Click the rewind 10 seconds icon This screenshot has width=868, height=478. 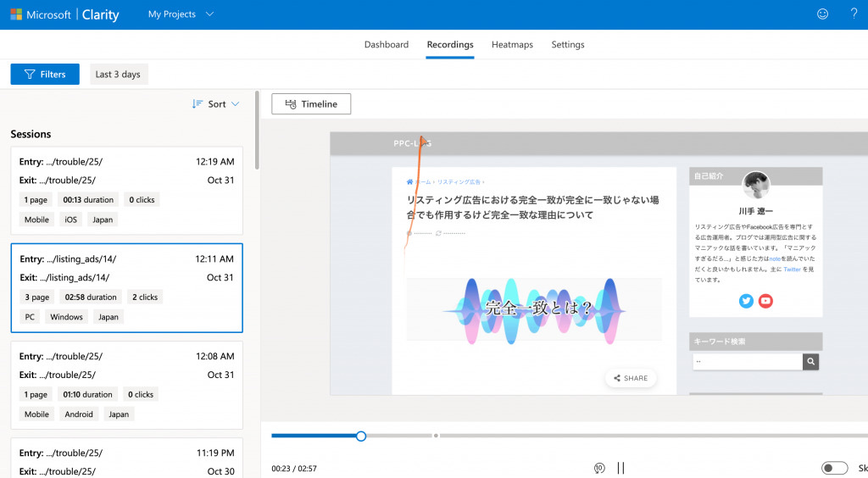[599, 468]
